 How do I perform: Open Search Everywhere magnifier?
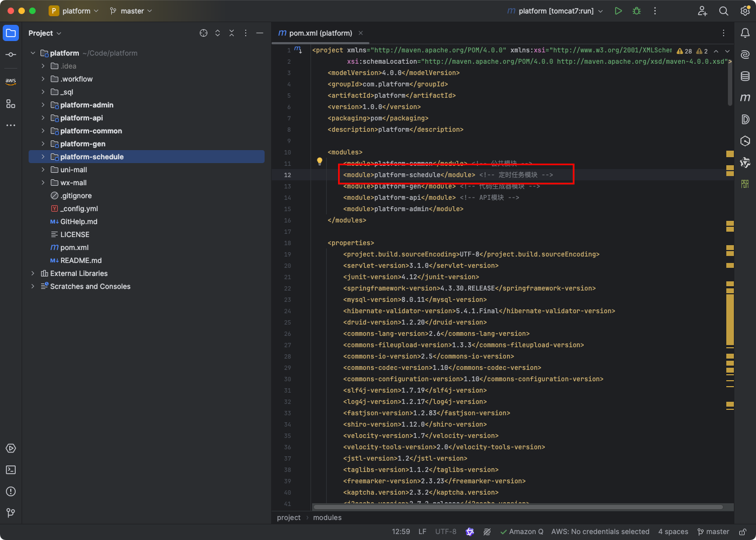click(x=724, y=11)
